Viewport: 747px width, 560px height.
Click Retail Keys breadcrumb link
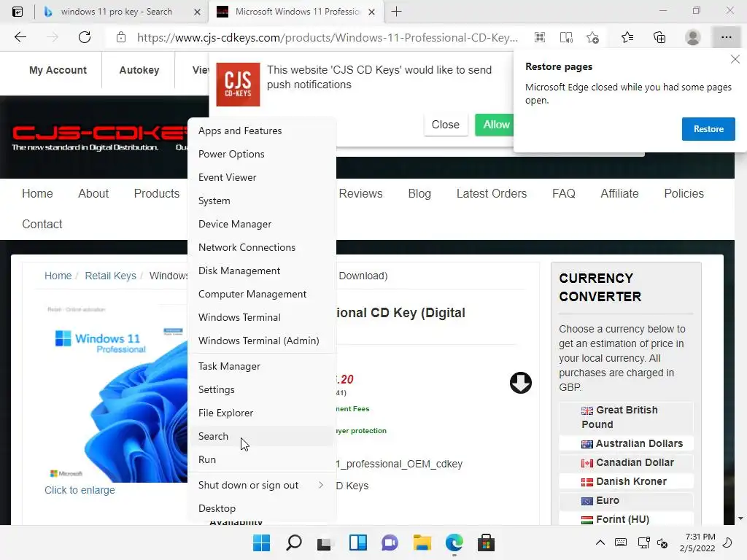tap(111, 276)
